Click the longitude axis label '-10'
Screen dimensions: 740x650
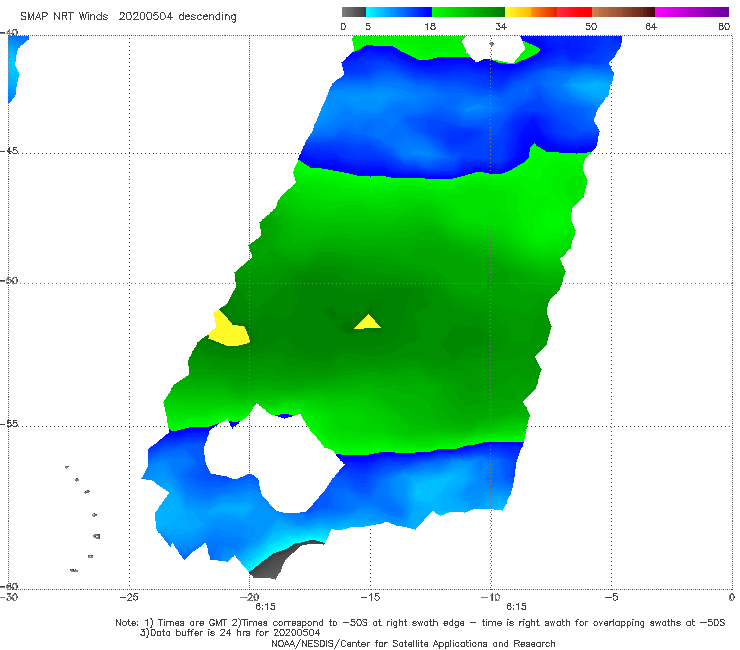pyautogui.click(x=490, y=597)
